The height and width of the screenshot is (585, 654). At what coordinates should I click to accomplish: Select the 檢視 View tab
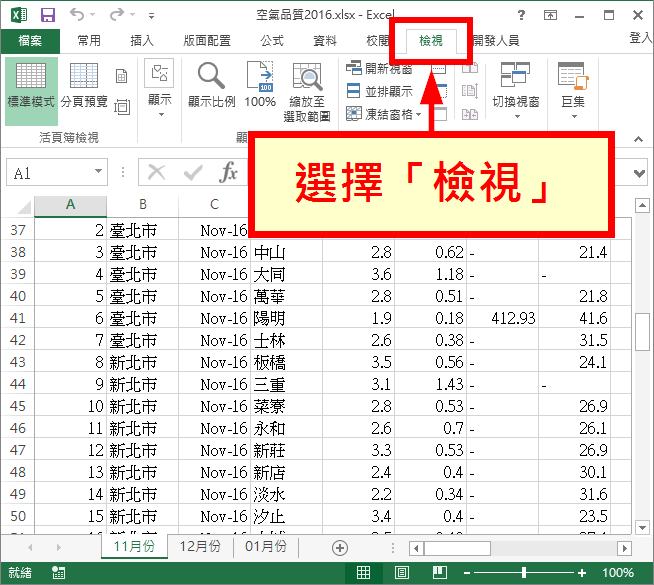pos(431,40)
